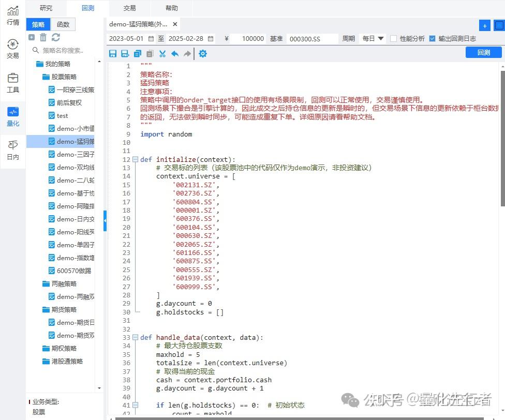The width and height of the screenshot is (505, 420).
Task: Add a new strategy with plus icon
Action: [32, 38]
